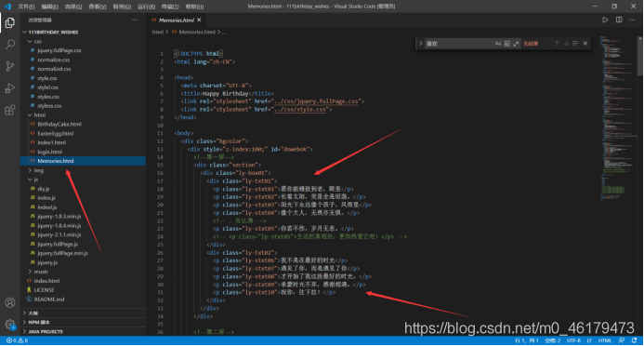Screen dimensions: 644x346
Task: Select the Memories.html editor tab
Action: [x=177, y=20]
